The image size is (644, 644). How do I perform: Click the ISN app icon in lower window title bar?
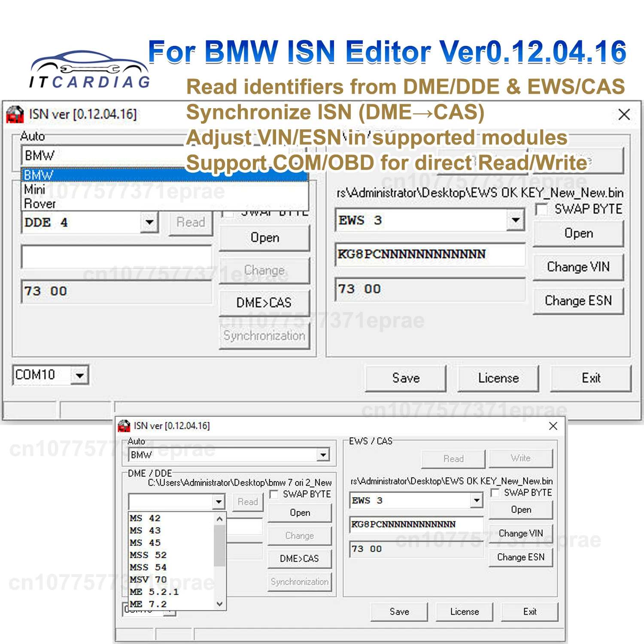(124, 425)
